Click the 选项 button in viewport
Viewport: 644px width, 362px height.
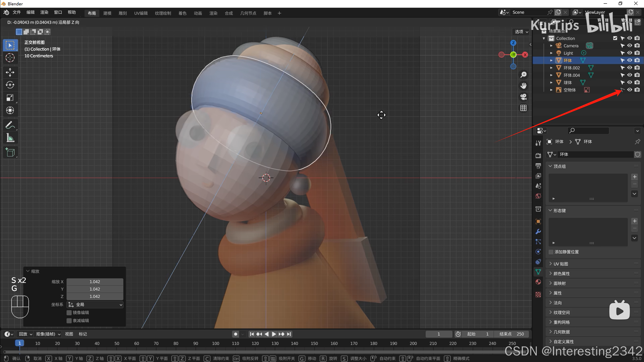pos(521,32)
